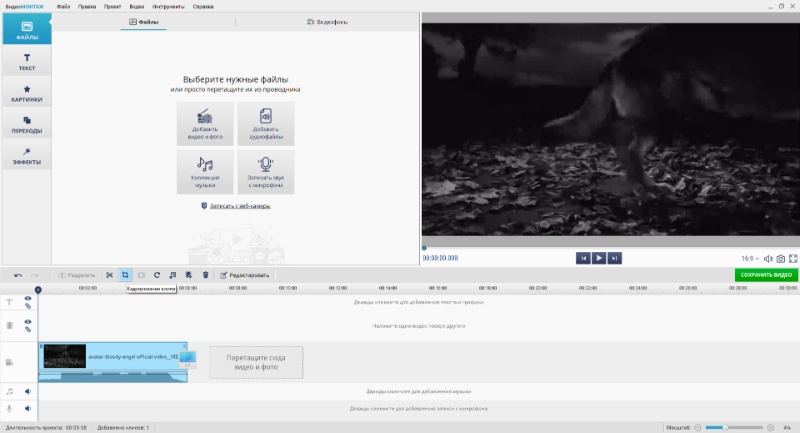Image resolution: width=800 pixels, height=433 pixels.
Task: Mute the microphone track speaker
Action: tap(28, 408)
